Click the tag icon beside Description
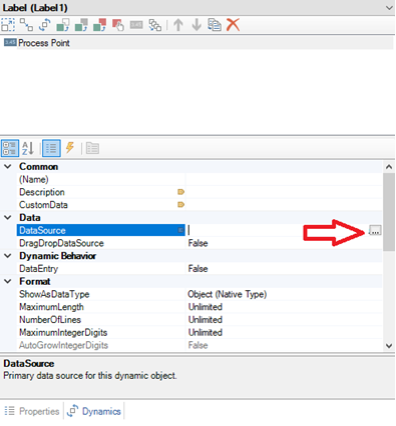This screenshot has width=396, height=426. (181, 192)
